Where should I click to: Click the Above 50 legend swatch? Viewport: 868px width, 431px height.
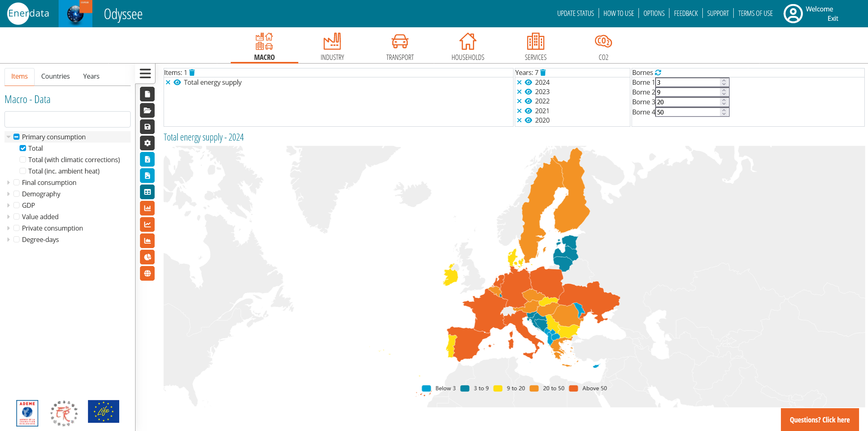click(x=573, y=388)
